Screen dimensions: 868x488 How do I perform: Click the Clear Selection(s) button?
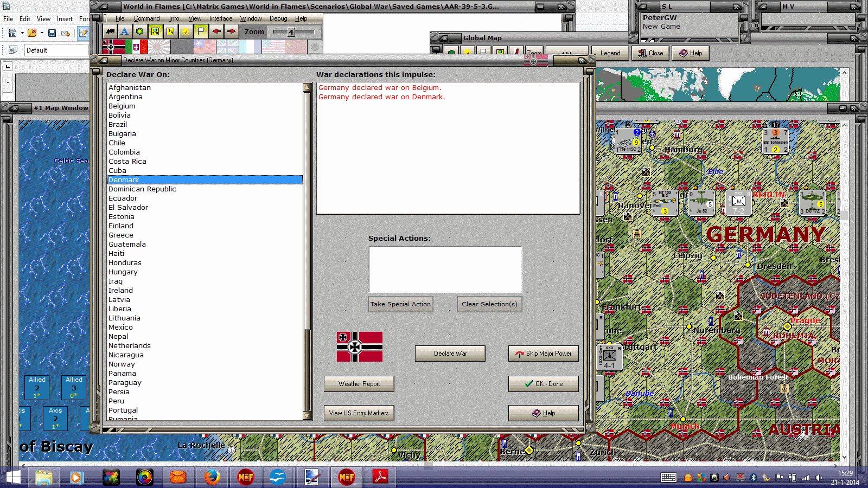489,304
